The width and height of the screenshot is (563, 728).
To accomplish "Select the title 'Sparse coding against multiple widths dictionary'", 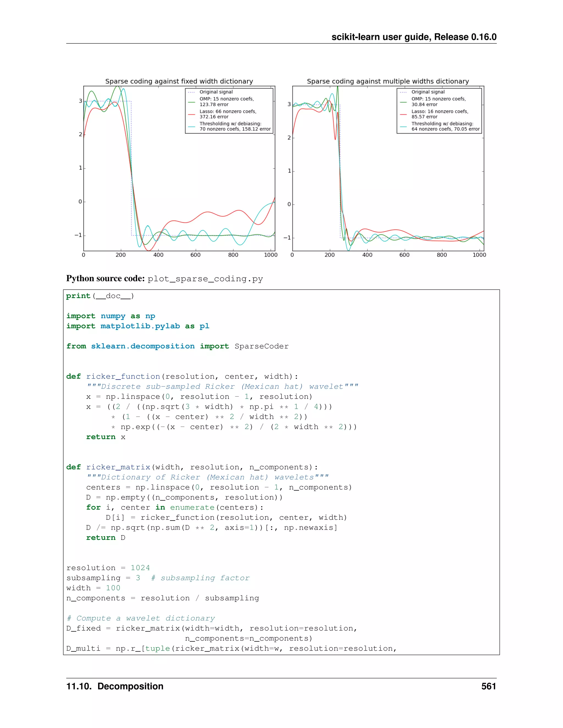I will click(x=388, y=81).
